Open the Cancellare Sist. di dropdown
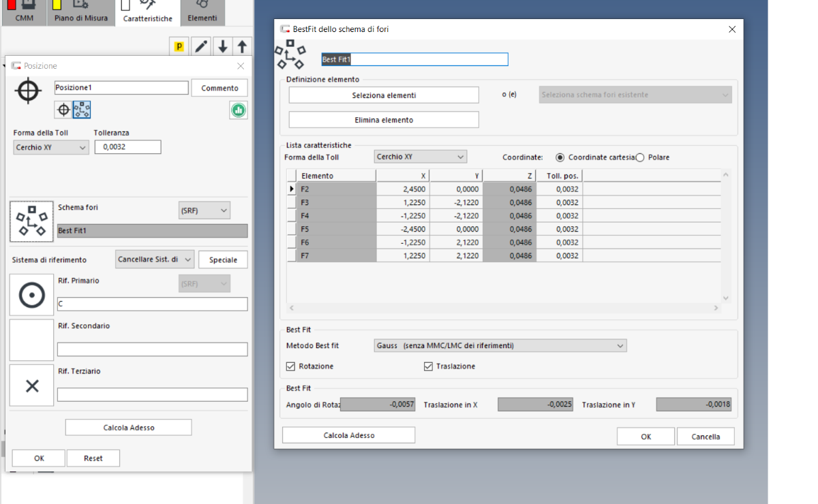Image resolution: width=818 pixels, height=504 pixels. click(155, 259)
